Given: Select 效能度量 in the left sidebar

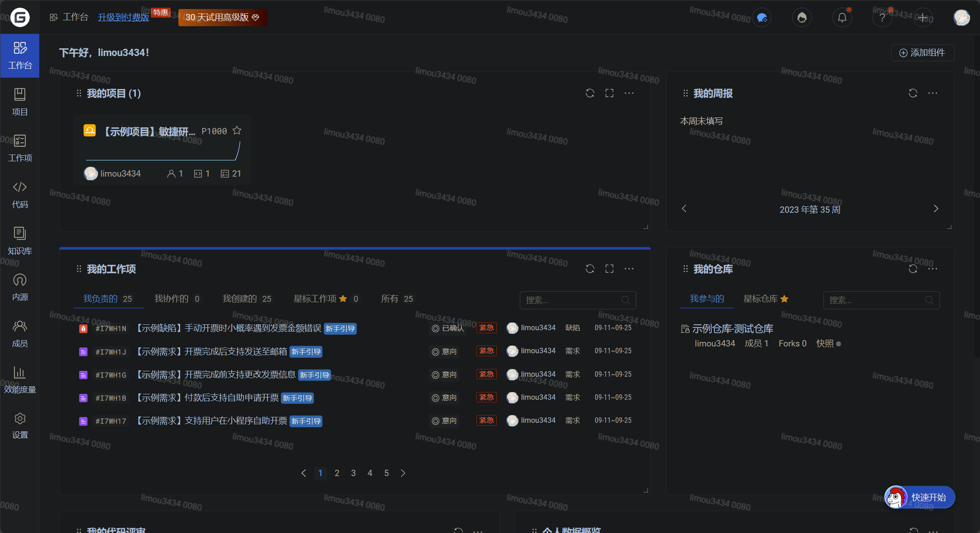Looking at the screenshot, I should pyautogui.click(x=20, y=379).
